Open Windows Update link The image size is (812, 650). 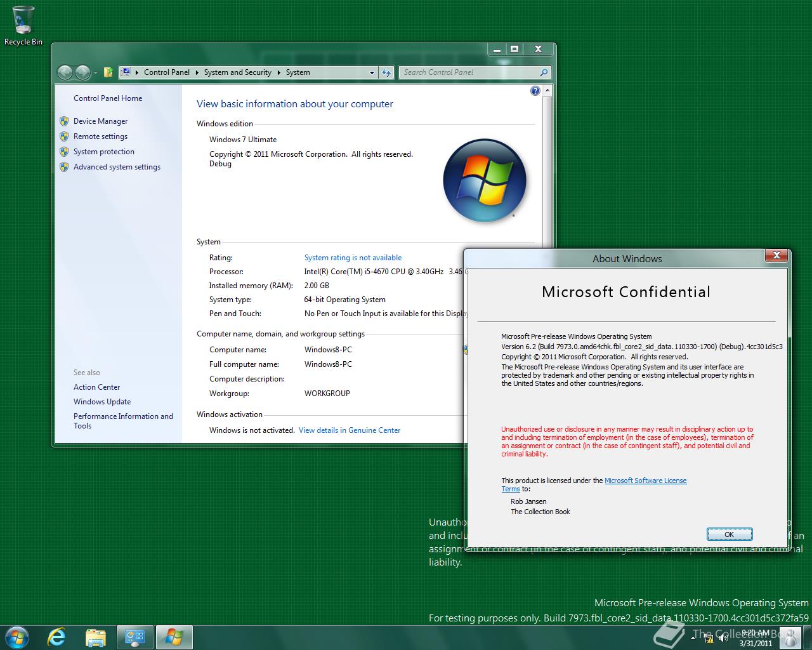pyautogui.click(x=102, y=402)
